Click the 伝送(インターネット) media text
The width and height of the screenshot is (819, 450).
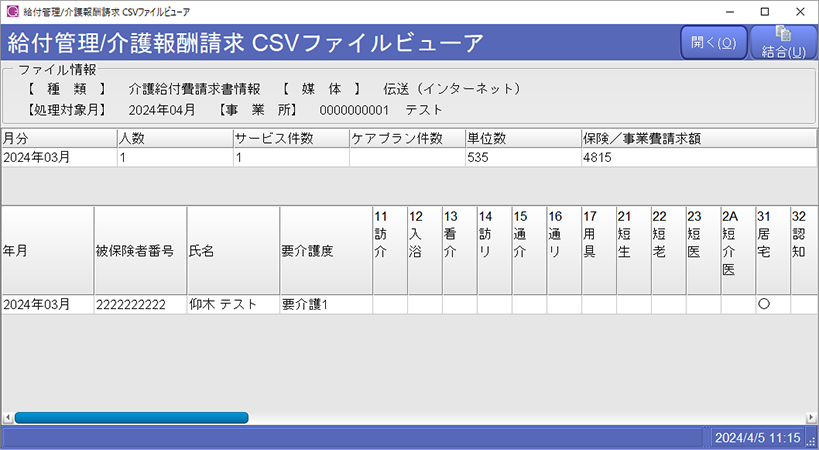pyautogui.click(x=452, y=89)
